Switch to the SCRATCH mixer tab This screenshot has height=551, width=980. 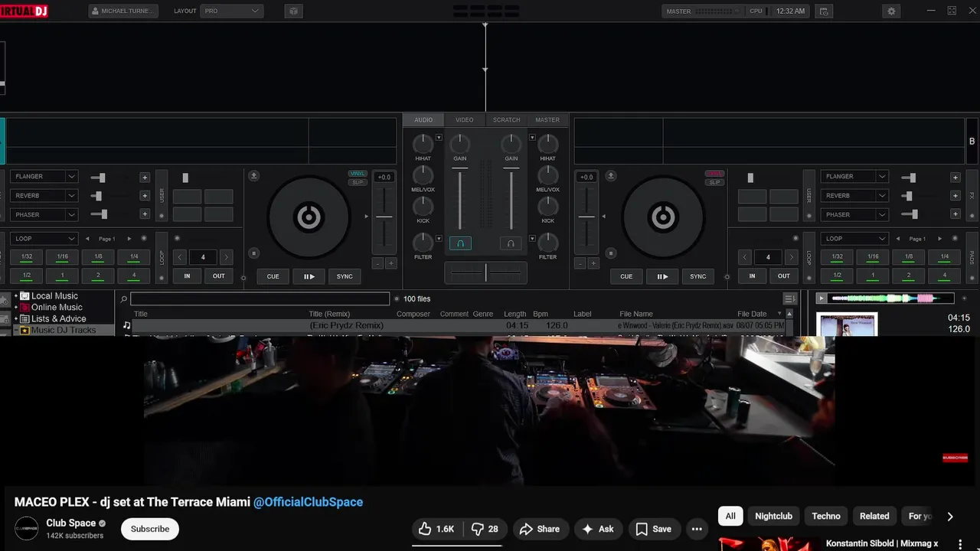(506, 120)
